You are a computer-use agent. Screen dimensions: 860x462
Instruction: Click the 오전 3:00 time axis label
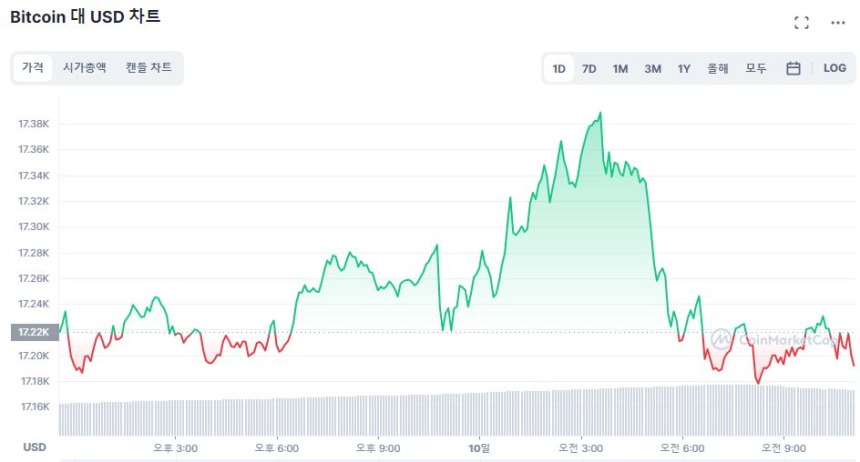pos(581,447)
